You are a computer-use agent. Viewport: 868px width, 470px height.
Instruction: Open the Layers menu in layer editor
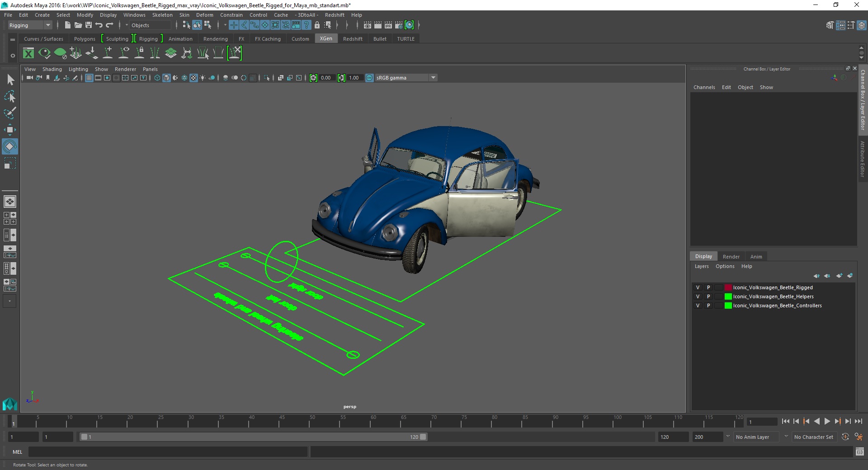(x=702, y=266)
